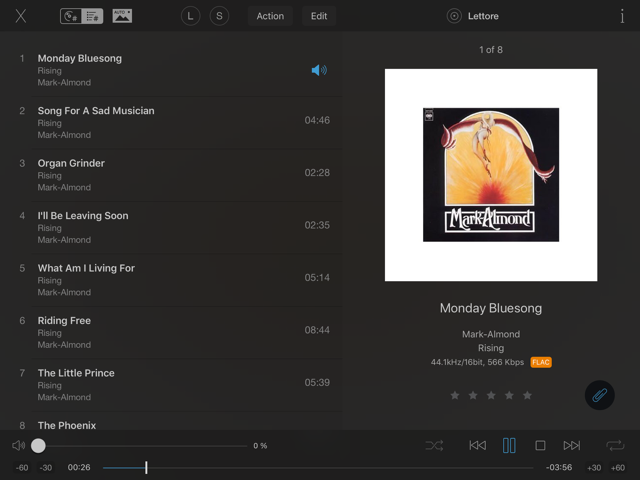
Task: Toggle shuffle playback
Action: click(x=434, y=445)
